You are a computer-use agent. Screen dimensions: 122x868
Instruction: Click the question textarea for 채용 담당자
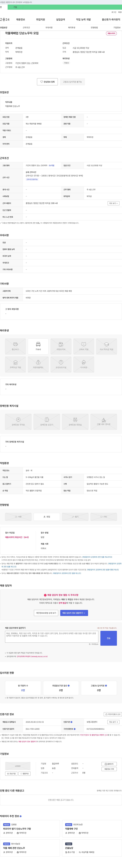pos(52,637)
